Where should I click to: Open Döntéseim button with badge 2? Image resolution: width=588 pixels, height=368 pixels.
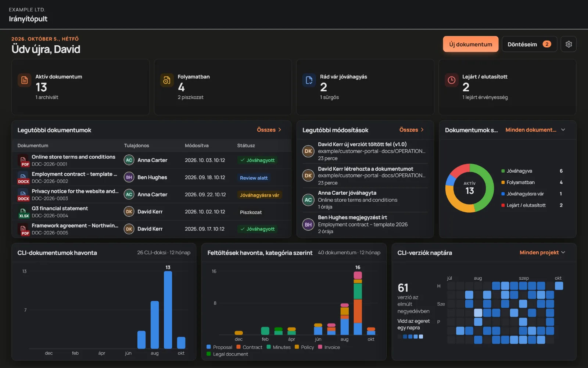tap(529, 44)
